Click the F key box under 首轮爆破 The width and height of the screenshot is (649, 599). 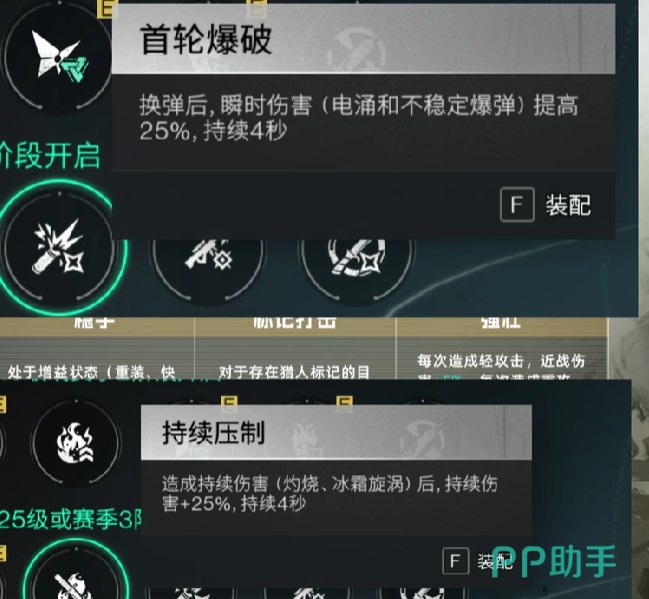(517, 205)
